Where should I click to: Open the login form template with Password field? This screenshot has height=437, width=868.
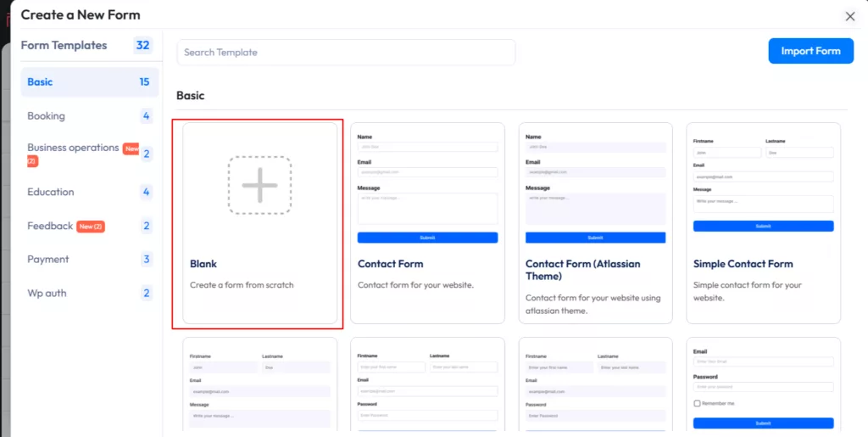(x=763, y=386)
